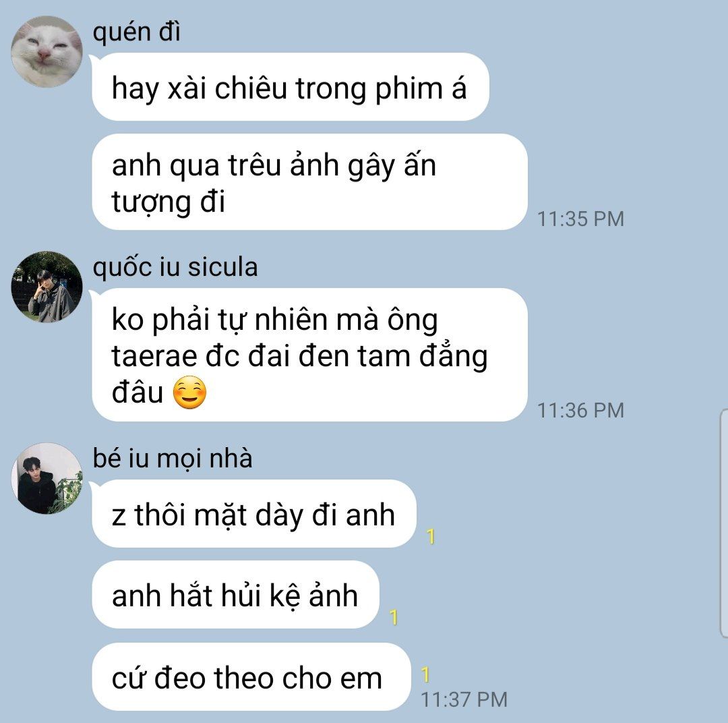Select message 'hay xài chiêu trong phim á'
The width and height of the screenshot is (728, 723).
291,87
